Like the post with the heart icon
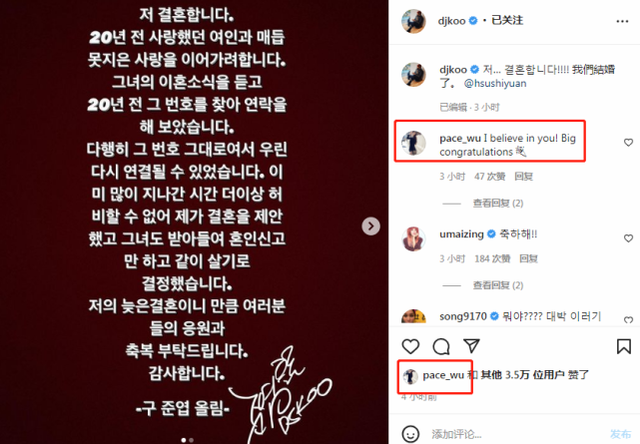The width and height of the screenshot is (640, 444). [x=411, y=346]
